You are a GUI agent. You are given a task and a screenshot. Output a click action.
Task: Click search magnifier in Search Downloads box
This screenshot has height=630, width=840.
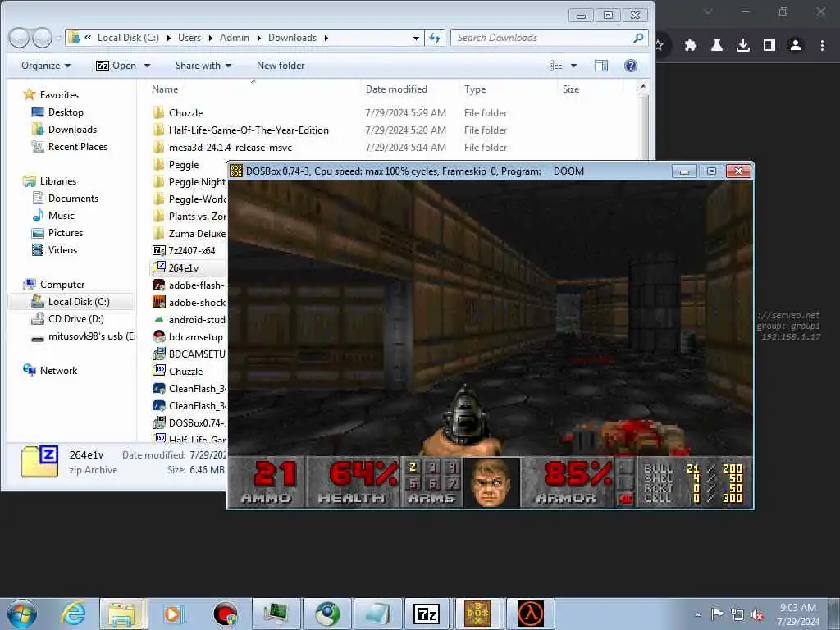(638, 38)
